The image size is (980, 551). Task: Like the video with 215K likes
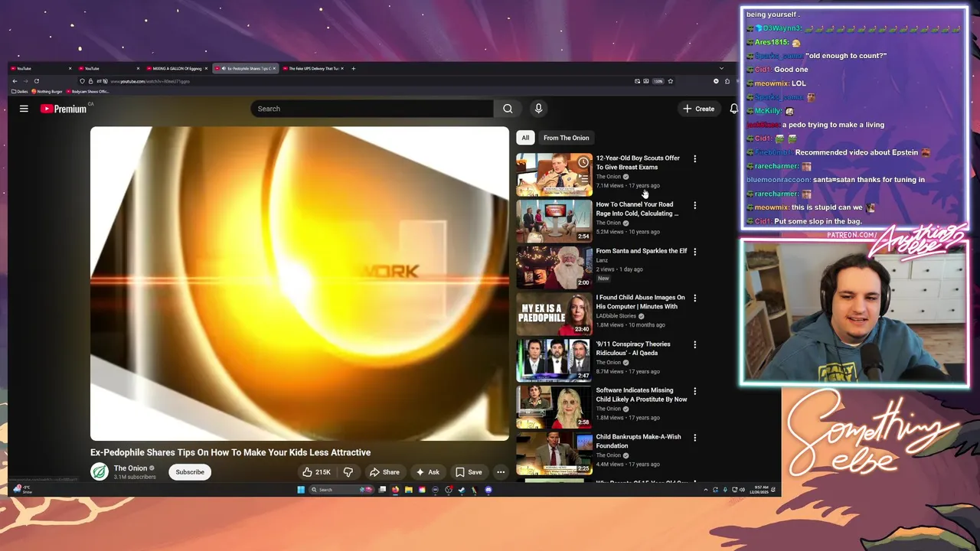pyautogui.click(x=316, y=472)
